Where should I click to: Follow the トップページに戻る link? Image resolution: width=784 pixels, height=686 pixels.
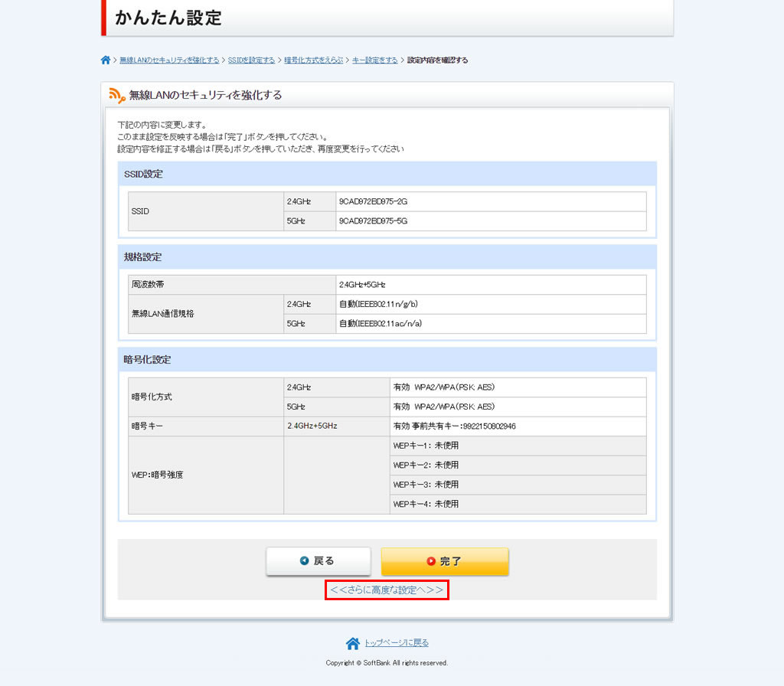tap(396, 643)
